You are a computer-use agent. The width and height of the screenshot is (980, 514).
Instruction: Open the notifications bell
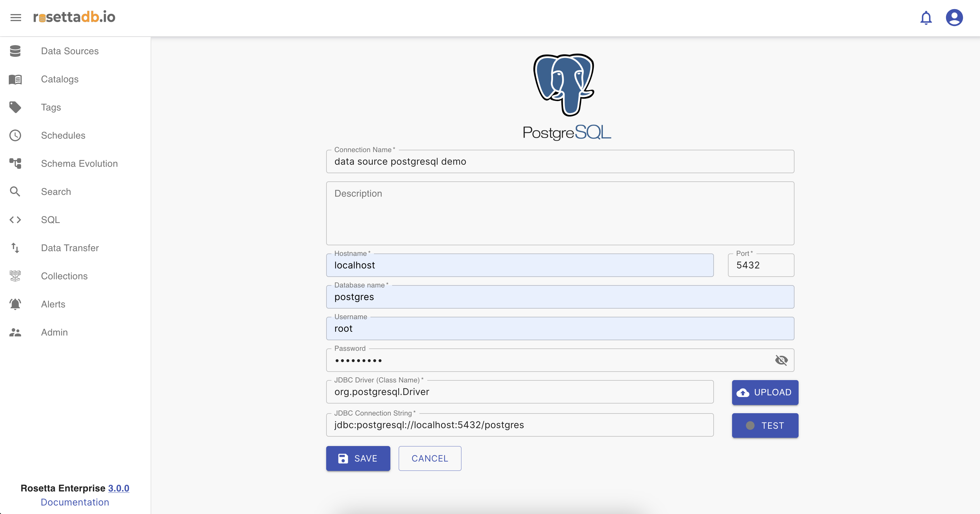pos(925,18)
